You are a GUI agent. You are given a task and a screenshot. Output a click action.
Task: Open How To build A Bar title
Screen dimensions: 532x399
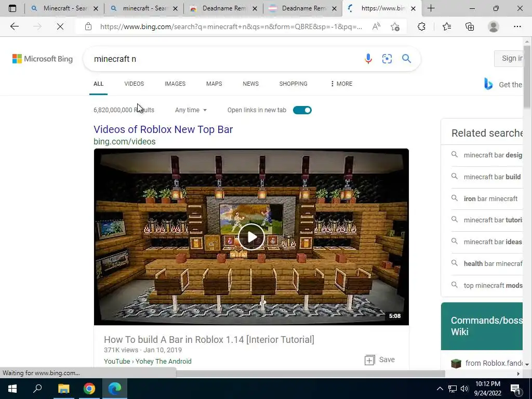pos(209,339)
